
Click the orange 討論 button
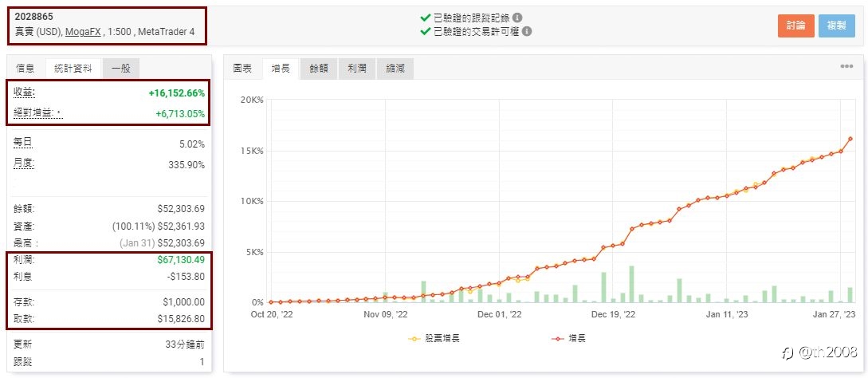(x=796, y=26)
